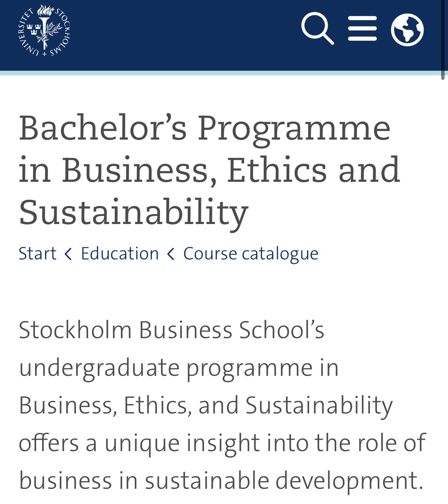This screenshot has width=448, height=504.
Task: Open the hamburger menu
Action: (x=362, y=29)
